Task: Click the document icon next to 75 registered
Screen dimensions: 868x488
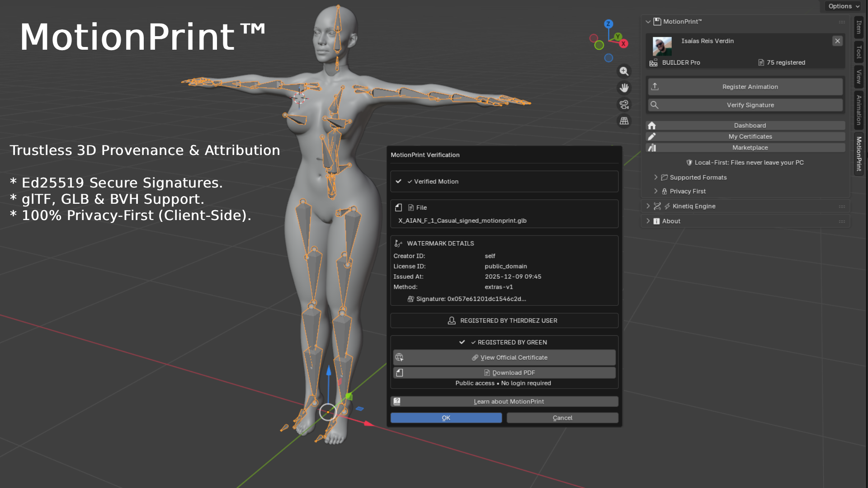Action: coord(760,62)
